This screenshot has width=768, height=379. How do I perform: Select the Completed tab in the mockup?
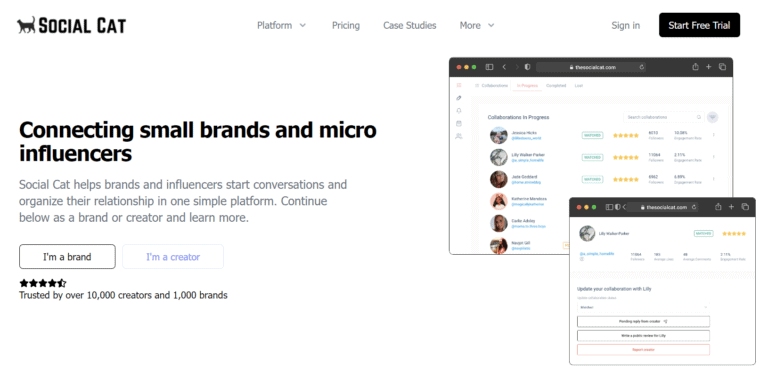click(x=556, y=86)
